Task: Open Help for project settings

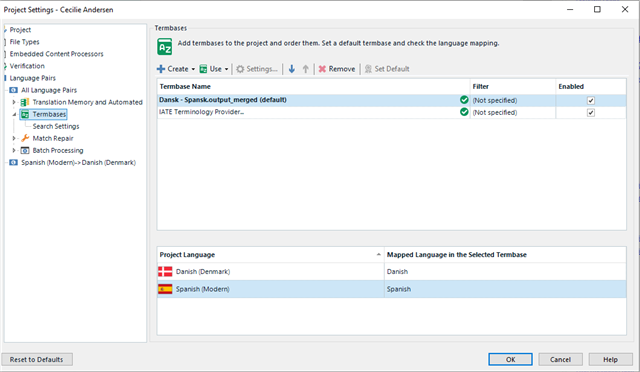Action: (x=610, y=359)
